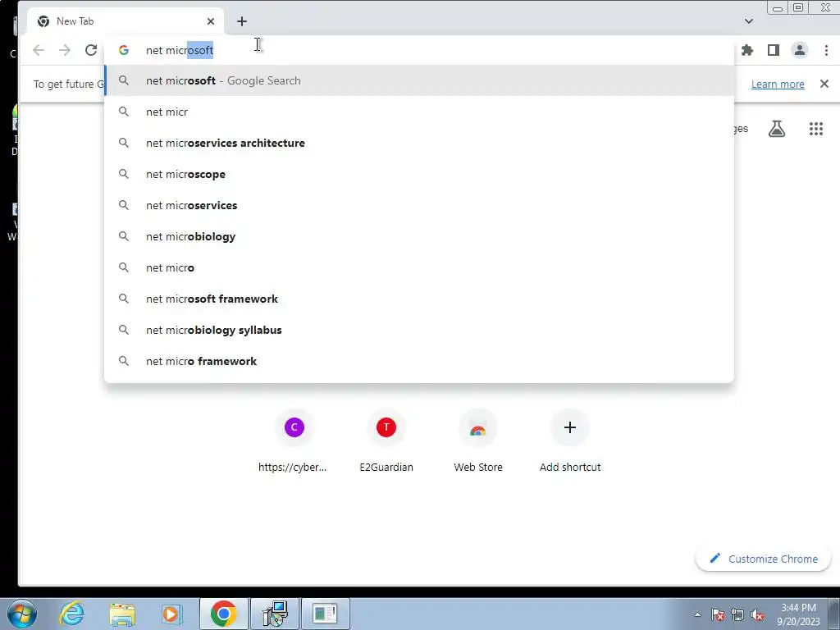The image size is (840, 630).
Task: Open the profile avatar icon
Action: coord(799,50)
